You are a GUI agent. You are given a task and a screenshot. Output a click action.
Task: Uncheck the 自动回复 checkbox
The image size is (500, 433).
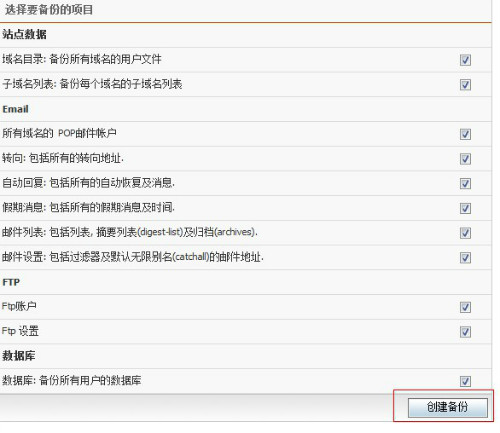point(465,183)
